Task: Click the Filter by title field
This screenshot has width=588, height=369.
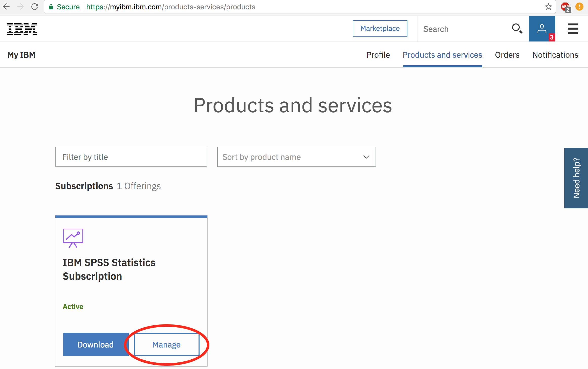Action: pyautogui.click(x=131, y=157)
